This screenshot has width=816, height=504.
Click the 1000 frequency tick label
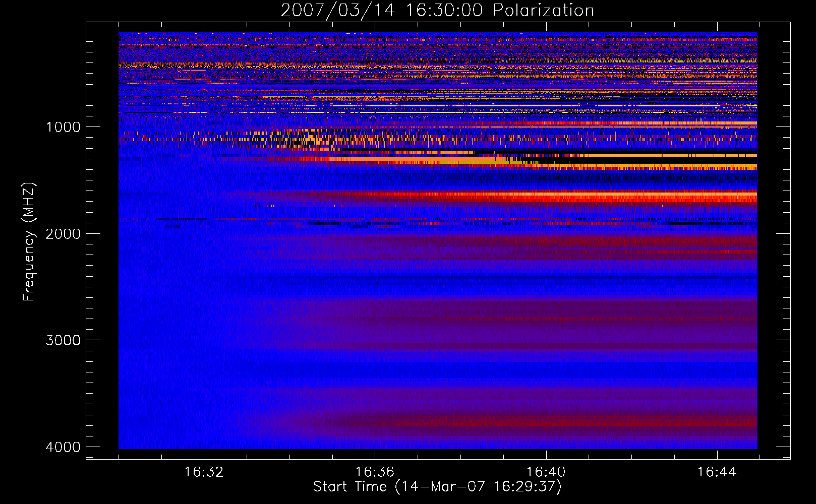tap(63, 127)
